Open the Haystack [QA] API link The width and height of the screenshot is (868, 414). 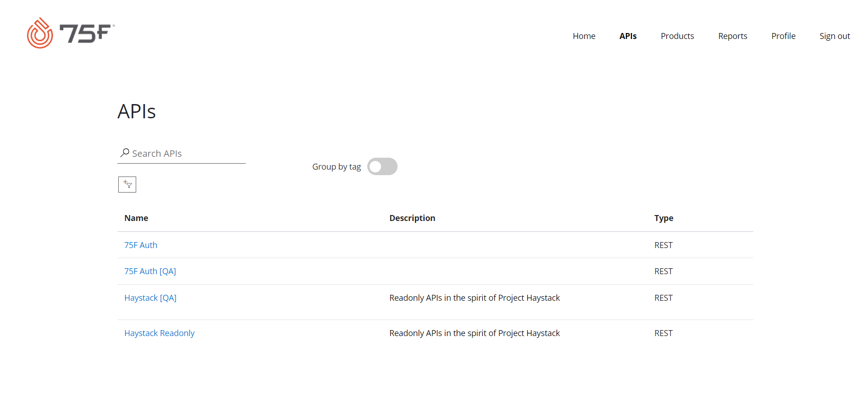pos(150,298)
